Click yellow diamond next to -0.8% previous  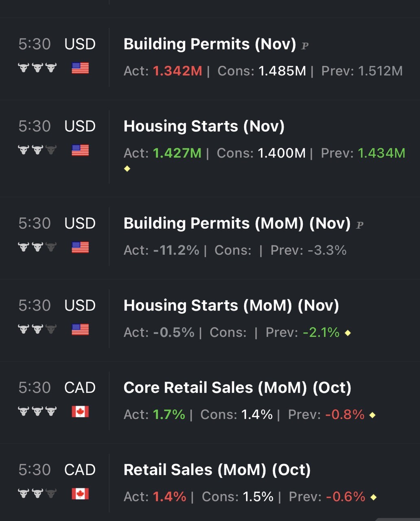click(372, 415)
